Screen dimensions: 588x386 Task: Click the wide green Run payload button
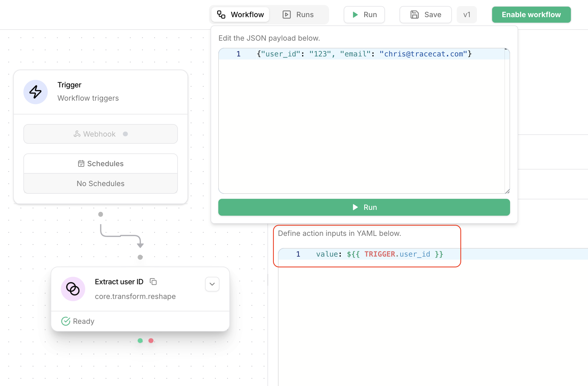pos(364,207)
